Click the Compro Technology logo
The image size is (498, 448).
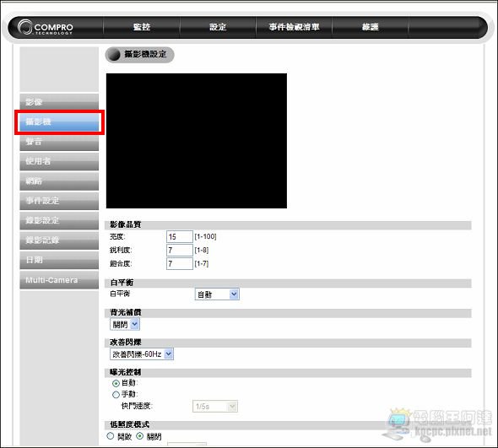(46, 27)
